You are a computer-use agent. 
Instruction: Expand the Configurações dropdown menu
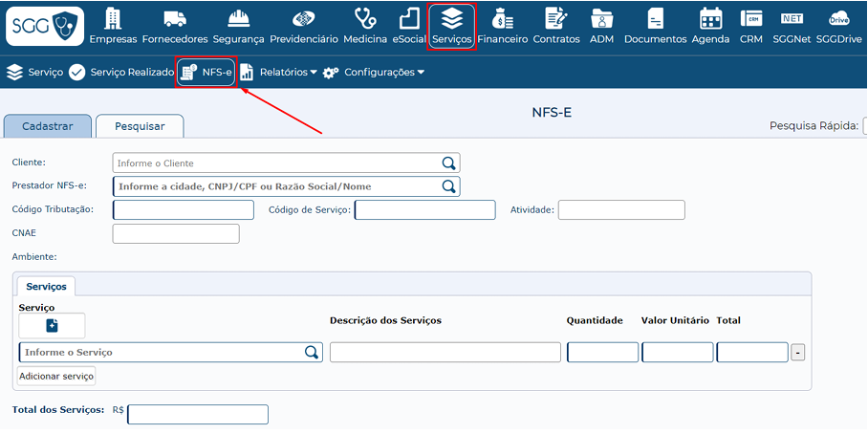point(374,72)
